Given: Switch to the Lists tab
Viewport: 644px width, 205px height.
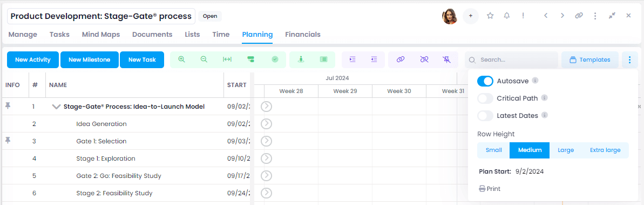Looking at the screenshot, I should click(192, 35).
